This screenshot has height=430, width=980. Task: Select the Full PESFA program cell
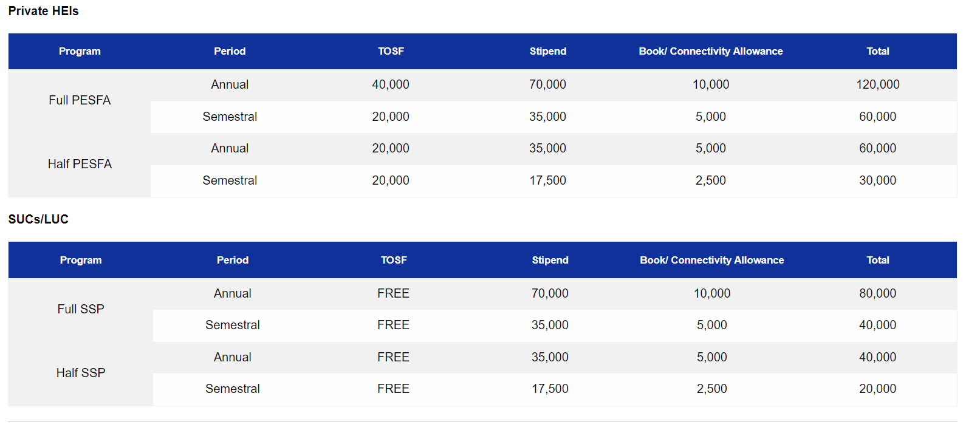pos(80,100)
